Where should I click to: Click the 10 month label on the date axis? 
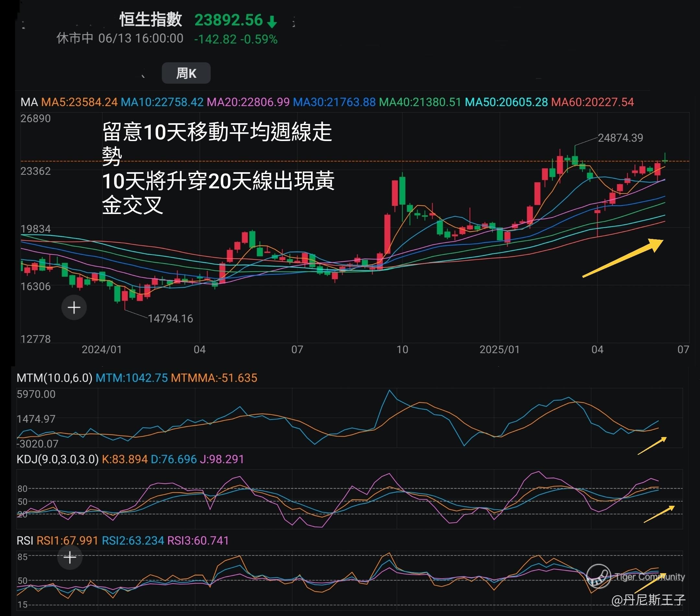pos(402,349)
